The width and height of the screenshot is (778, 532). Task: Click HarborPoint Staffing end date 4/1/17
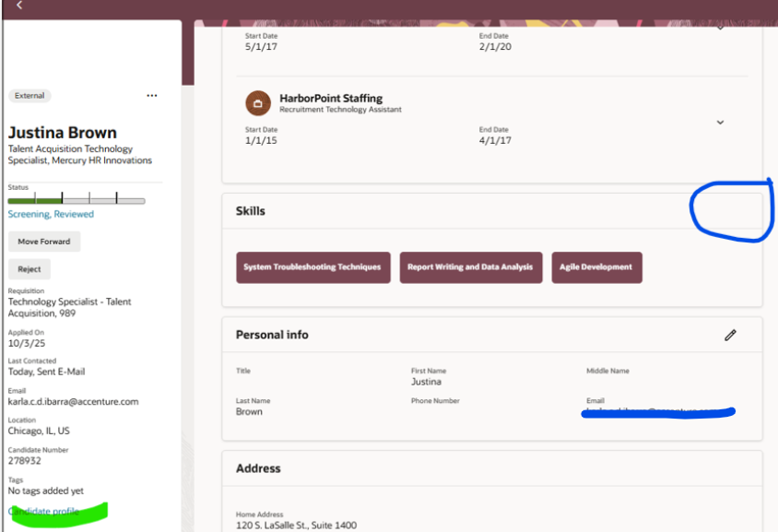pos(495,140)
